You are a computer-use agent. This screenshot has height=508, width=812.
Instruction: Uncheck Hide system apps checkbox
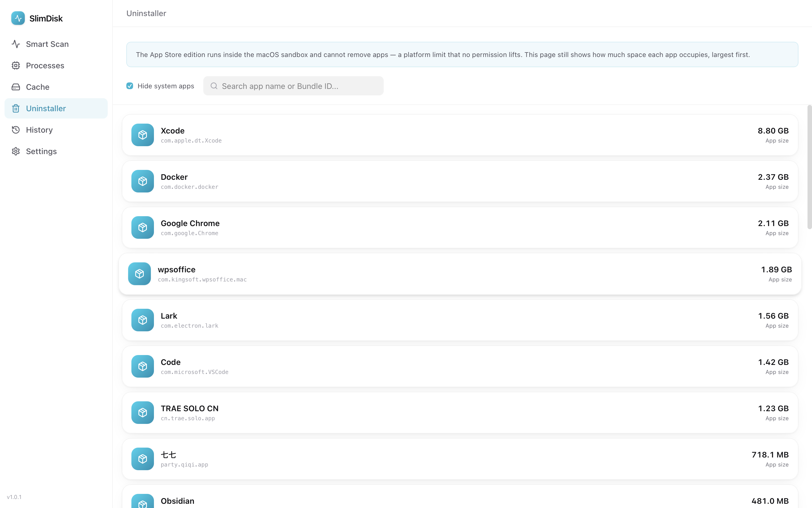click(129, 86)
